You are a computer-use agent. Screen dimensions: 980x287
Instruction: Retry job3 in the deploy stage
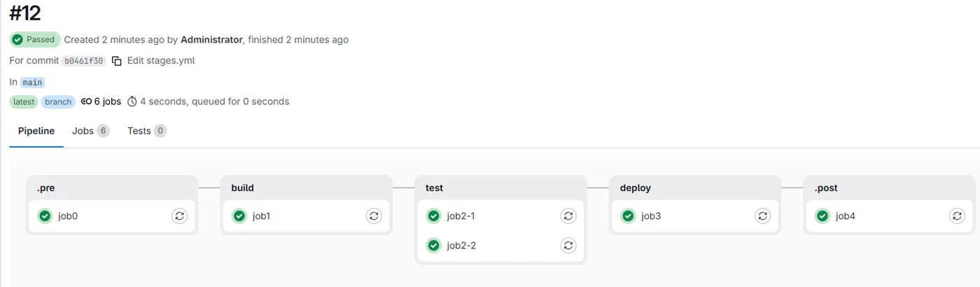click(762, 216)
